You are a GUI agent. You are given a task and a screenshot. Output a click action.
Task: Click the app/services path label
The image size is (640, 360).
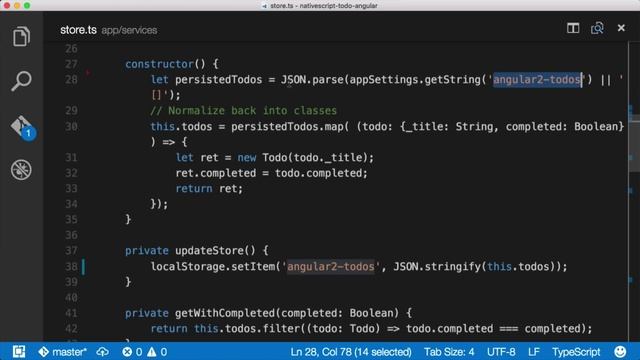tap(129, 30)
